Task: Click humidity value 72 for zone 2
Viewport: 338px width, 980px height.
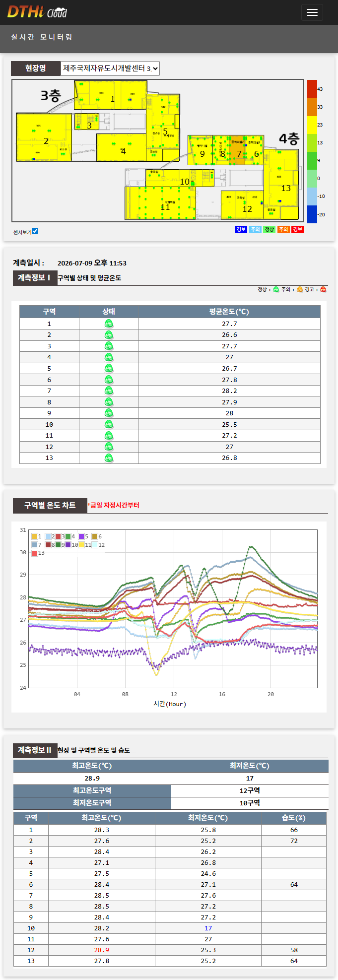Action: pos(294,841)
